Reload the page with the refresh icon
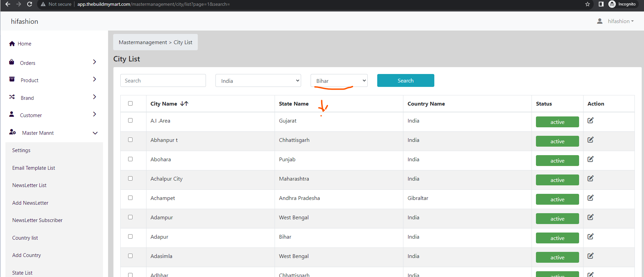The width and height of the screenshot is (644, 277). pos(30,4)
